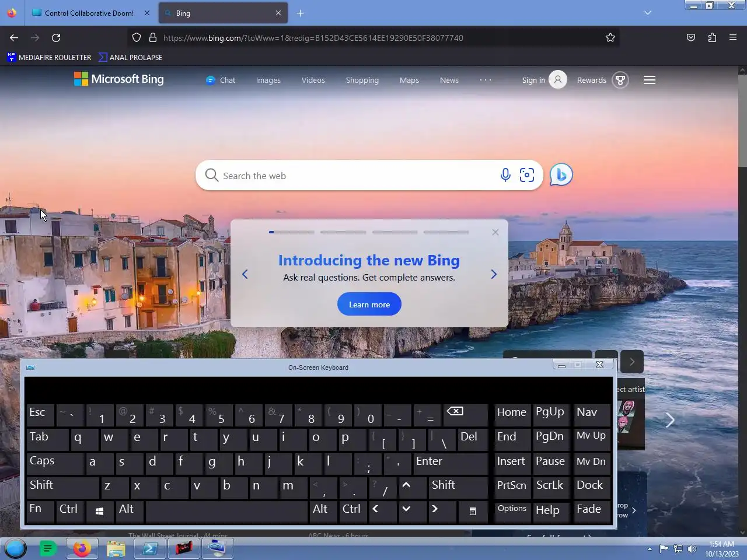Show the previous promo slide arrow
Screen dimensions: 747x560
click(x=245, y=274)
